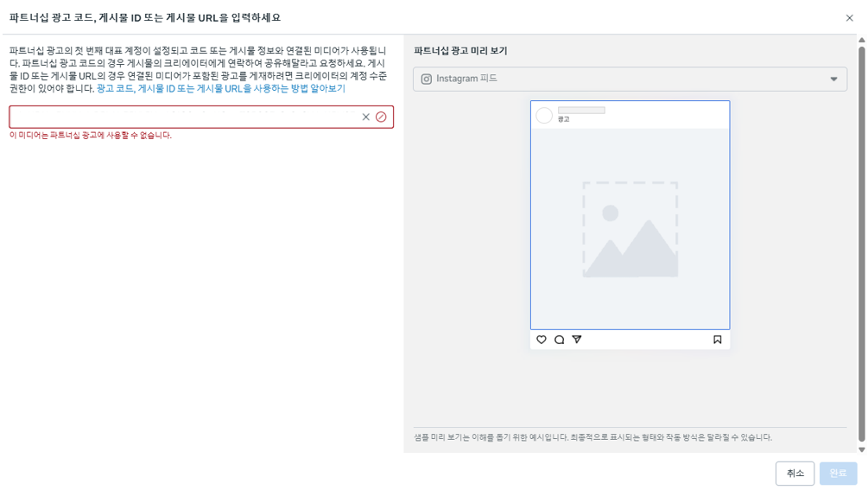Click the vertical scrollbar thumb in preview panel
868x490 pixels.
pyautogui.click(x=861, y=242)
